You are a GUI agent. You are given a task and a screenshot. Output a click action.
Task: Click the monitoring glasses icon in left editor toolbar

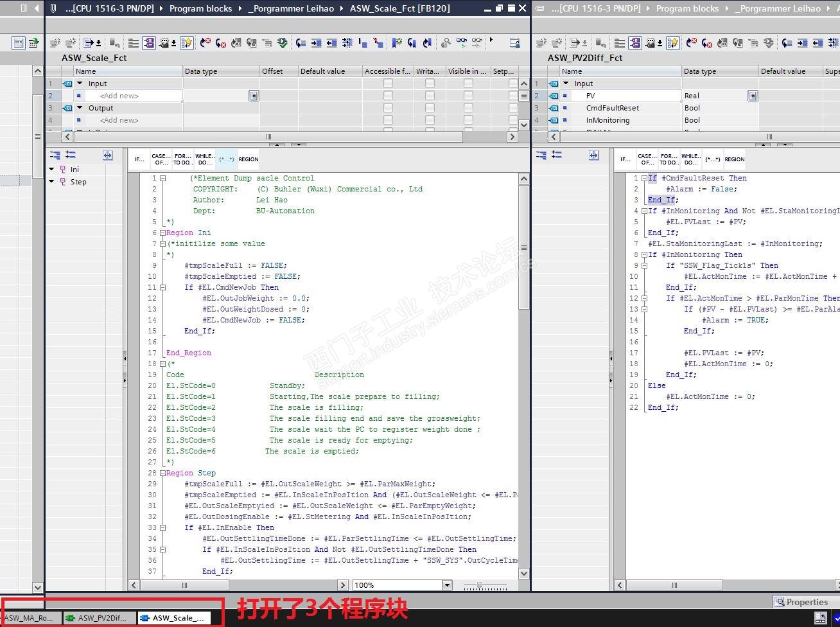[462, 43]
